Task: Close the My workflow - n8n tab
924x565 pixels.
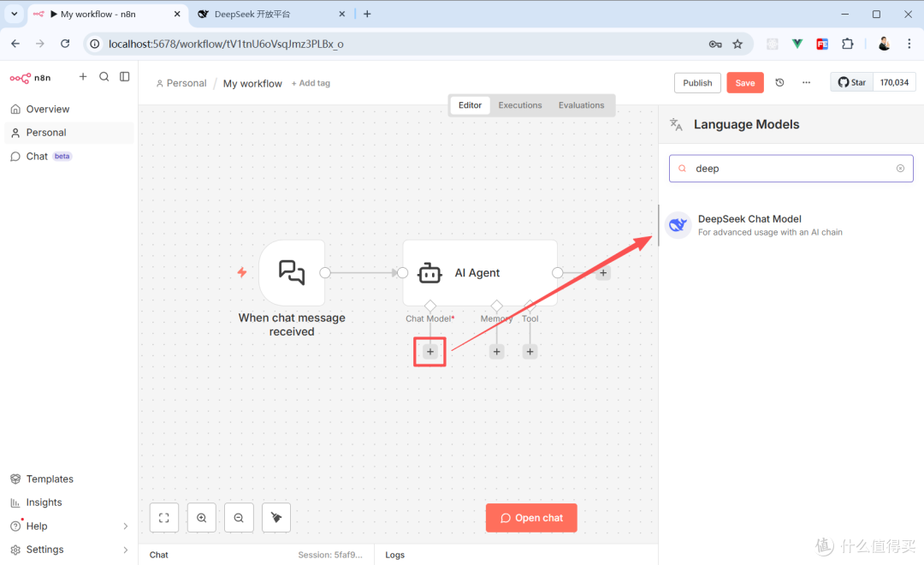Action: coord(177,15)
